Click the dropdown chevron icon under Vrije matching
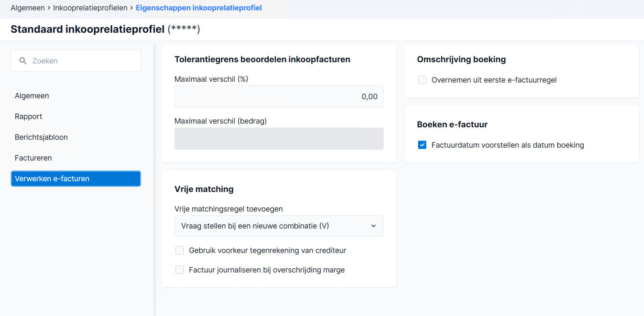Screen dimensions: 644x316 pos(373,226)
